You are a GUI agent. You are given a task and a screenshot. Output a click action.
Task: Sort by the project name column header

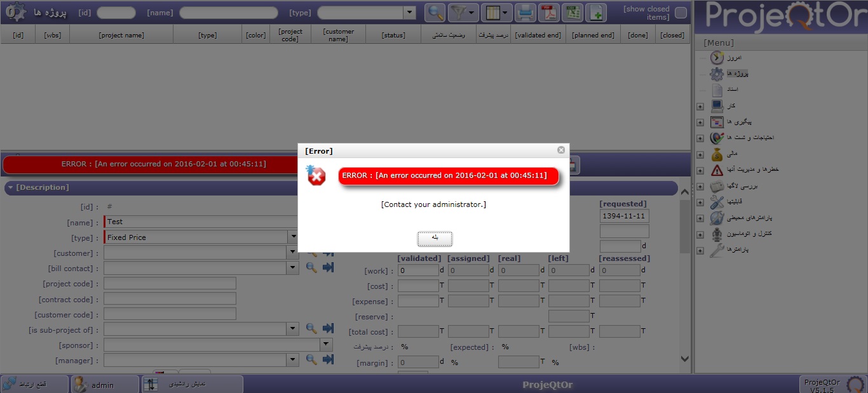121,35
